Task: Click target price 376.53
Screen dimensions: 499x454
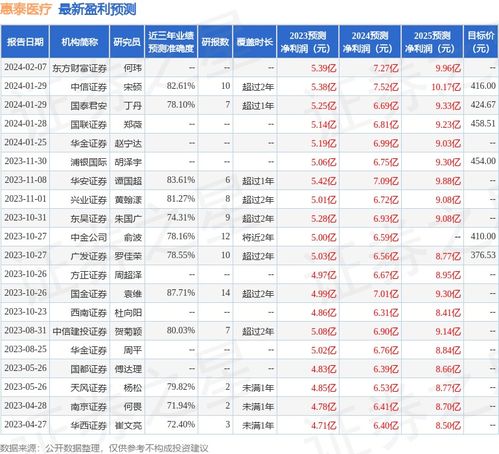Action: click(483, 255)
